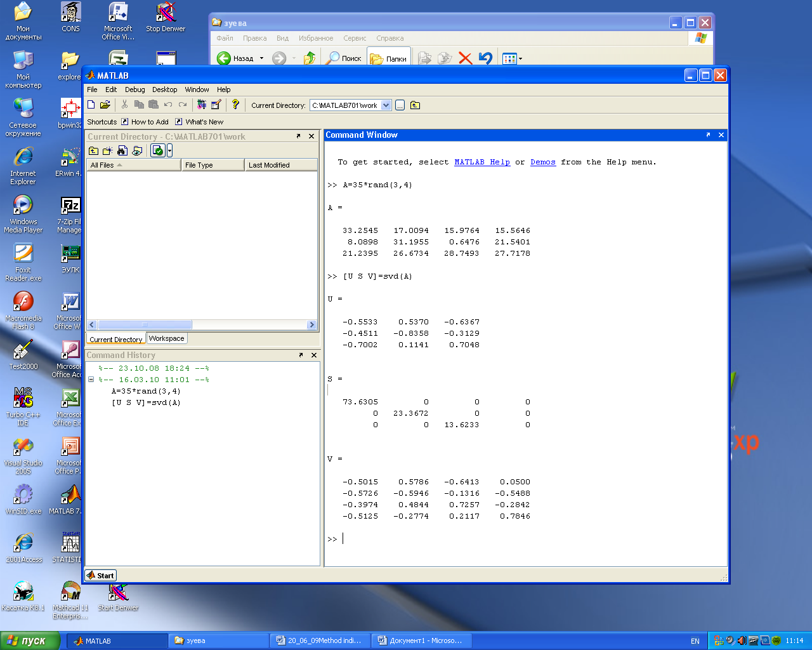Click the scroll right arrow in Current Directory panel
The image size is (812, 650).
click(311, 324)
